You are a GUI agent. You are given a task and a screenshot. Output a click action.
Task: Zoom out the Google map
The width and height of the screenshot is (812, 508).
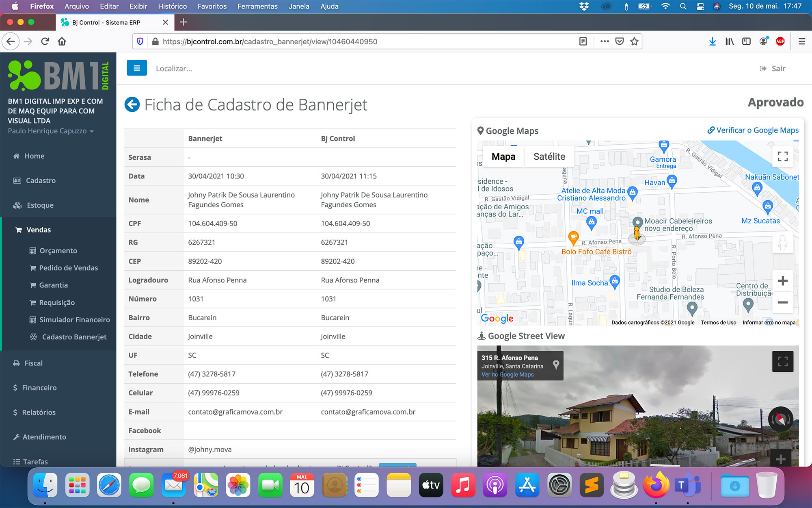point(782,302)
